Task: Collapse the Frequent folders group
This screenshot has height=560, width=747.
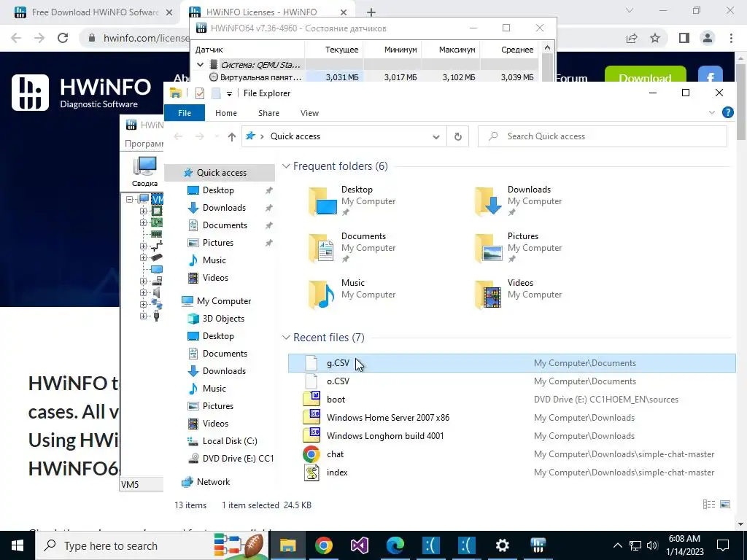Action: (286, 166)
